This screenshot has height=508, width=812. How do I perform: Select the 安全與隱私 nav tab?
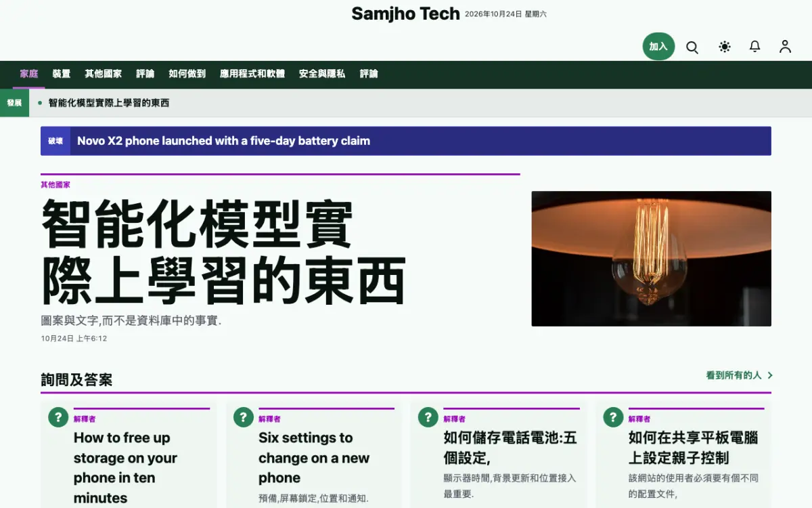pyautogui.click(x=322, y=74)
